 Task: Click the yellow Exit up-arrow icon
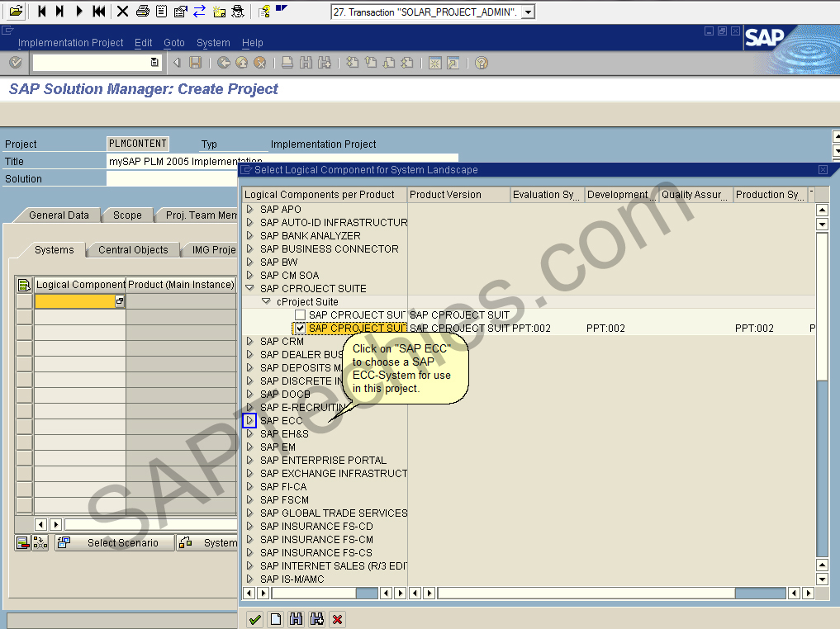(x=242, y=63)
